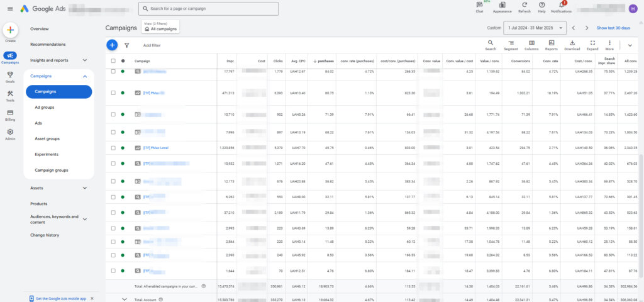Tick the checkbox for PMax Local campaign row
The width and height of the screenshot is (644, 302).
[x=113, y=148]
